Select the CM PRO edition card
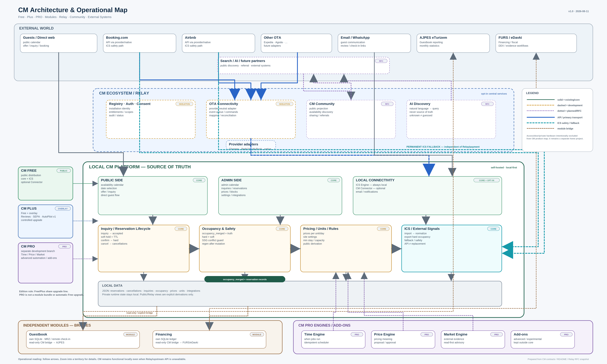This screenshot has height=364, width=607. coord(45,263)
